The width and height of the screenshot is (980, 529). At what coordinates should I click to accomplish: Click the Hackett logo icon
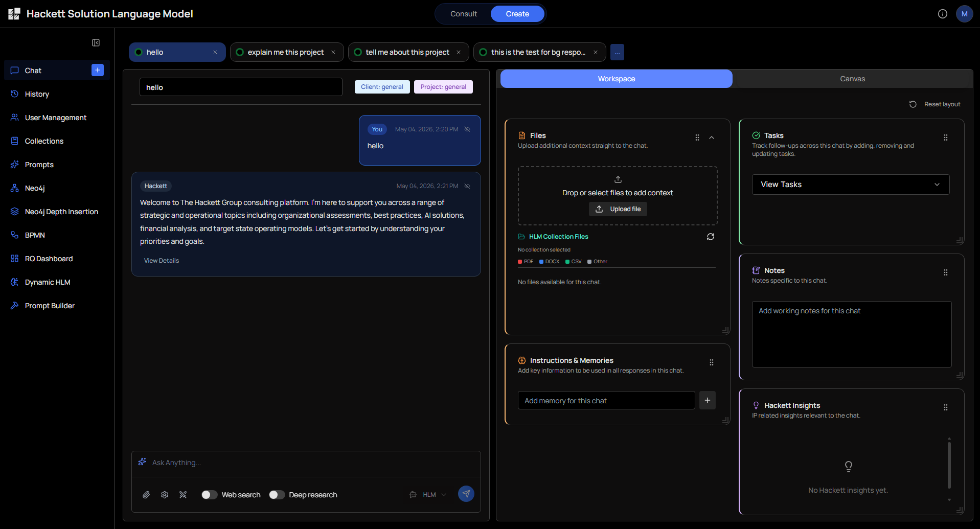14,14
